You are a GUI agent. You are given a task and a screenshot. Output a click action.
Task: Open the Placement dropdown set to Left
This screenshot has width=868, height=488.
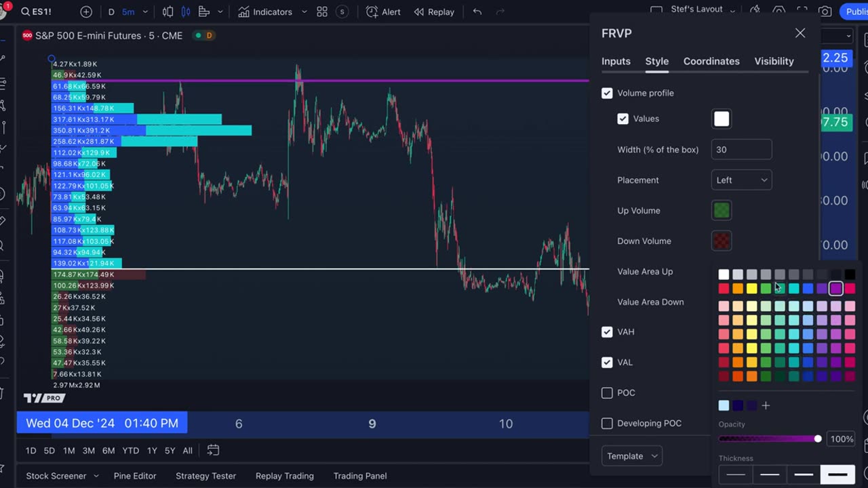coord(741,180)
